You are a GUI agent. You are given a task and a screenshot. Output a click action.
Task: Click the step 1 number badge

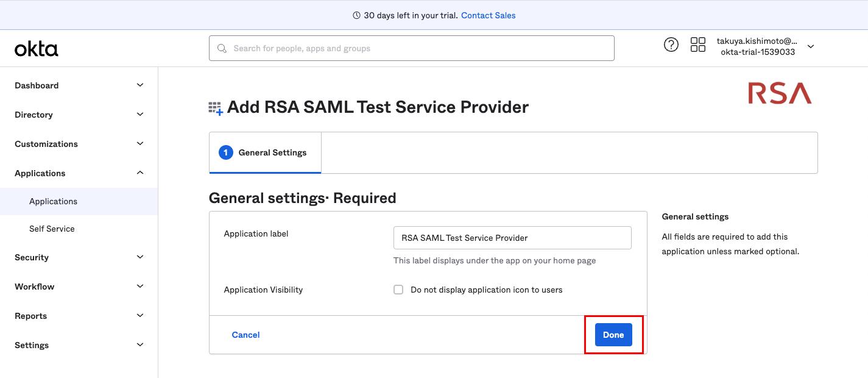225,152
